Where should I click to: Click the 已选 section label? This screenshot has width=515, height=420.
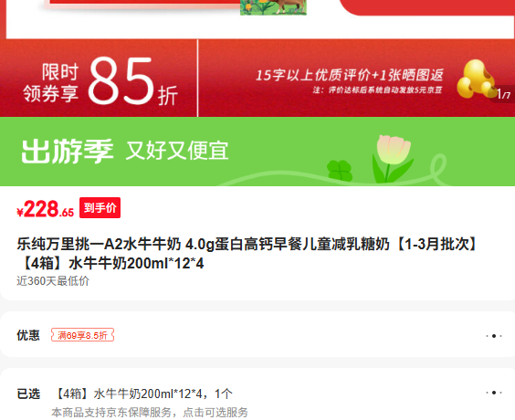[28, 394]
